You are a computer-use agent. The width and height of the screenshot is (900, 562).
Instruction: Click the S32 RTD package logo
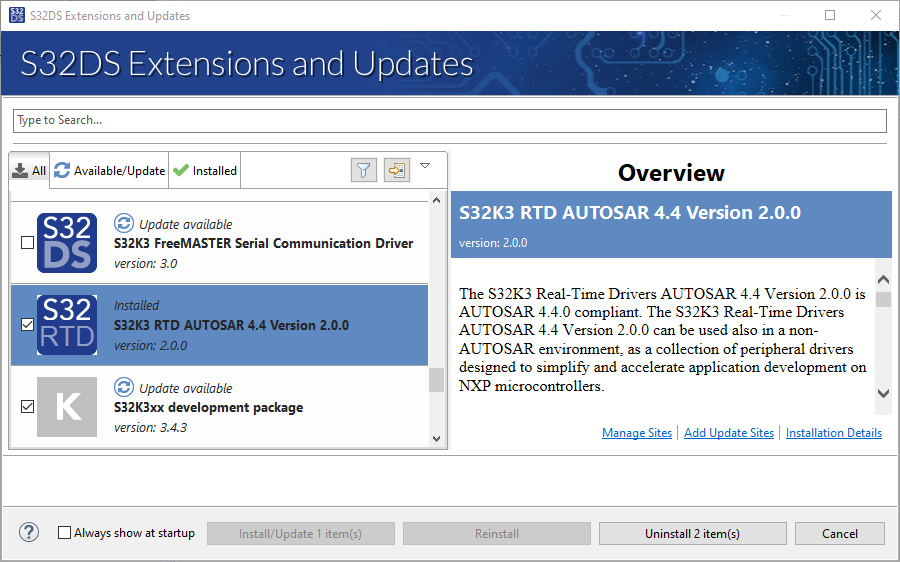(x=67, y=325)
